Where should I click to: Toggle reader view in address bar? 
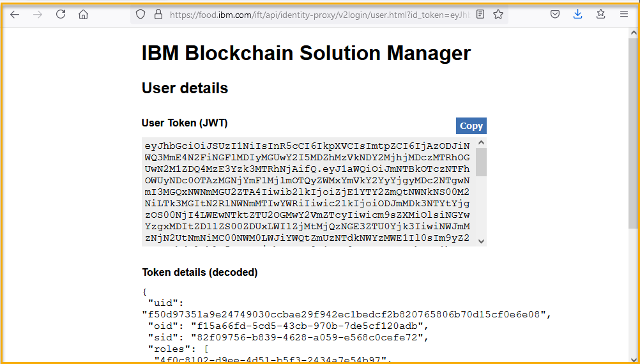pos(480,14)
